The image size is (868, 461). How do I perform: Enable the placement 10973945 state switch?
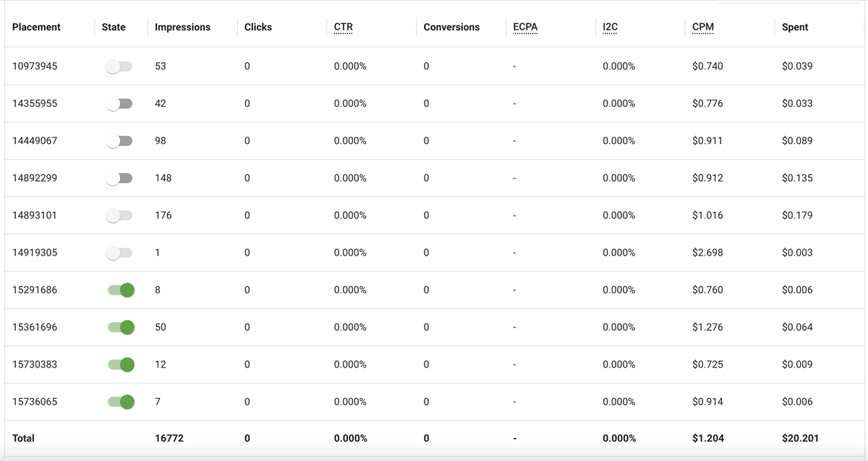point(119,66)
